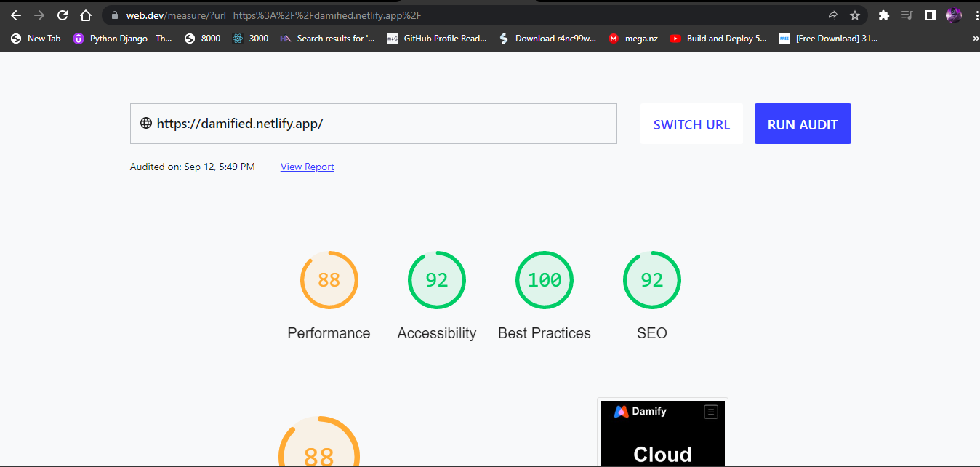
Task: Open the Build and Deploy YouTube bookmark
Action: 718,39
